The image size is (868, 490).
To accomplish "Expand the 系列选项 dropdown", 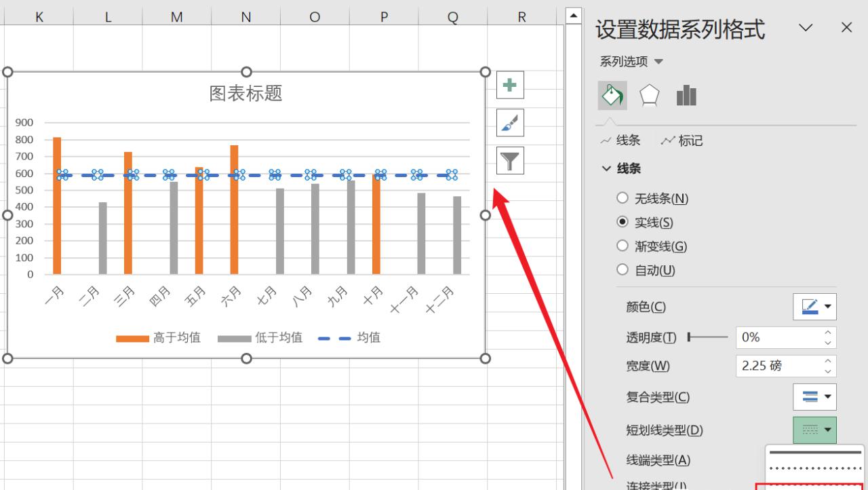I will 631,62.
